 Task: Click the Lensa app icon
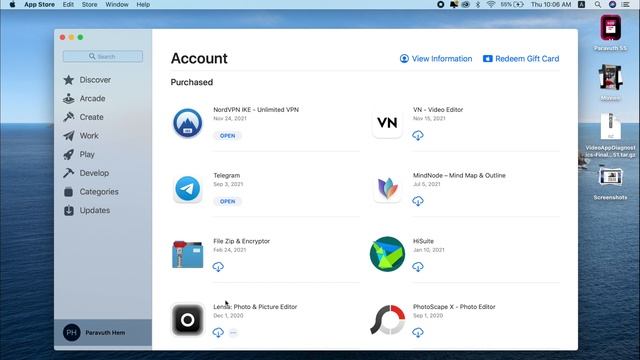[x=187, y=320]
